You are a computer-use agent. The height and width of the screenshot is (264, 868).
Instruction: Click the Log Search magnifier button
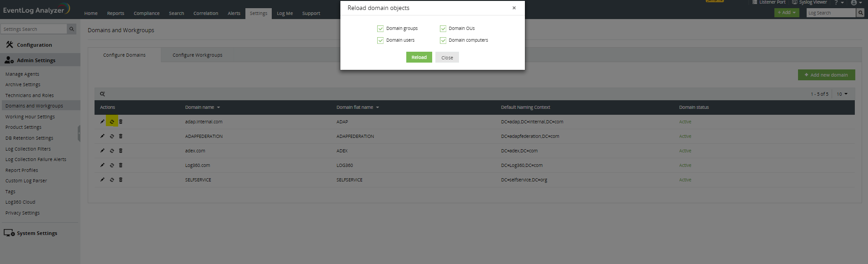(x=860, y=13)
